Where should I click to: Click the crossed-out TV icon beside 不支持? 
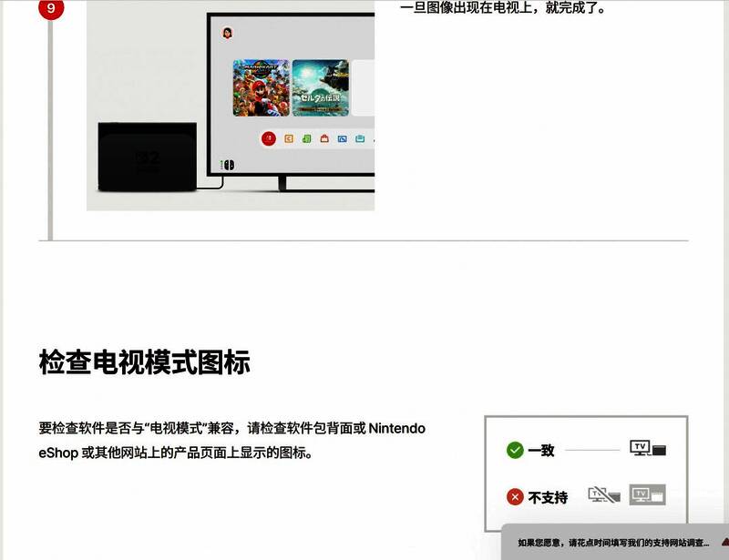602,494
